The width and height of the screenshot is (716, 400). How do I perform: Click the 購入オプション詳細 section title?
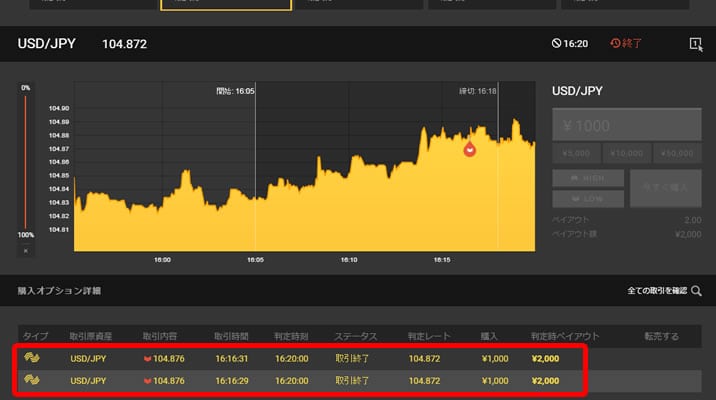[x=59, y=291]
